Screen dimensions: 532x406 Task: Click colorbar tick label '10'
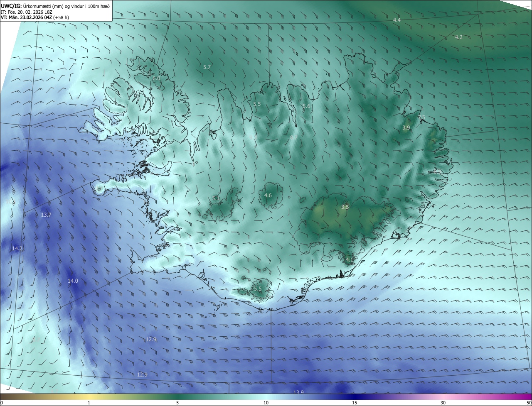(x=266, y=403)
